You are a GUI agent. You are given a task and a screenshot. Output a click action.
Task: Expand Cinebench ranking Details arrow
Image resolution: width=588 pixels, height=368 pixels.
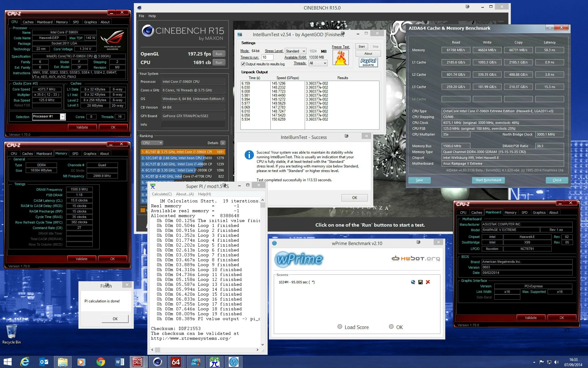pos(223,143)
